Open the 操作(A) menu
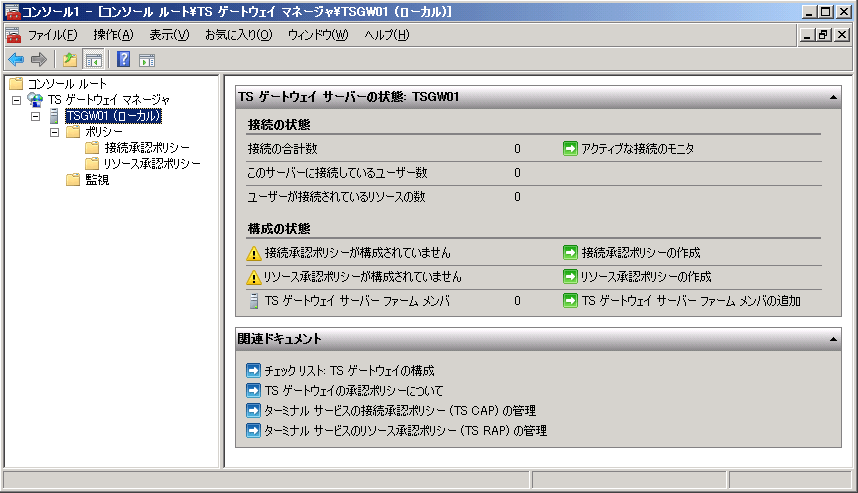 pyautogui.click(x=113, y=35)
